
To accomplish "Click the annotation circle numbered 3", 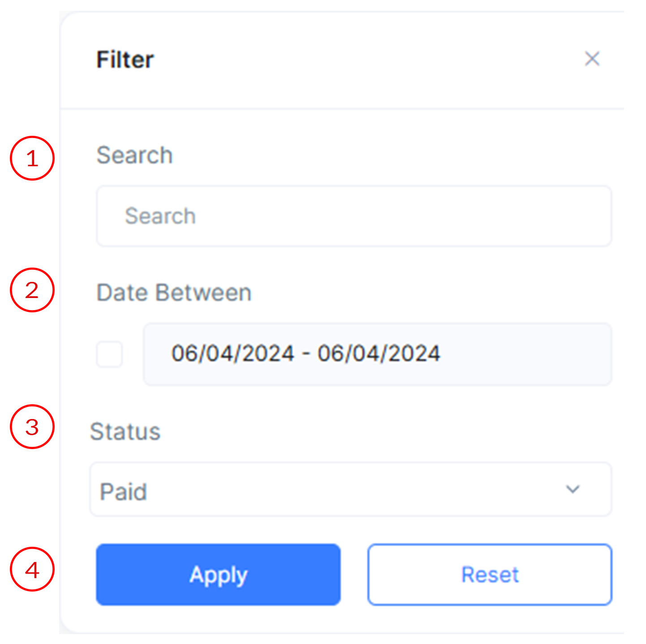I will point(32,427).
